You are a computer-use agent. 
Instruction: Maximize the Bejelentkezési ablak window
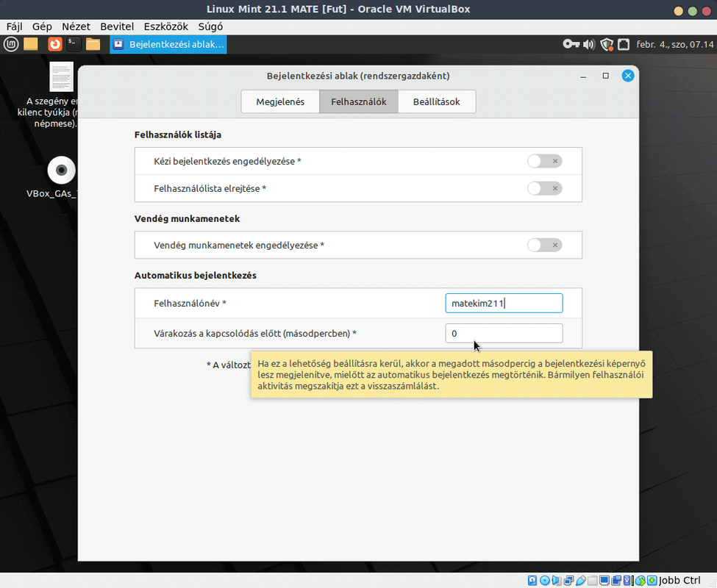tap(605, 76)
